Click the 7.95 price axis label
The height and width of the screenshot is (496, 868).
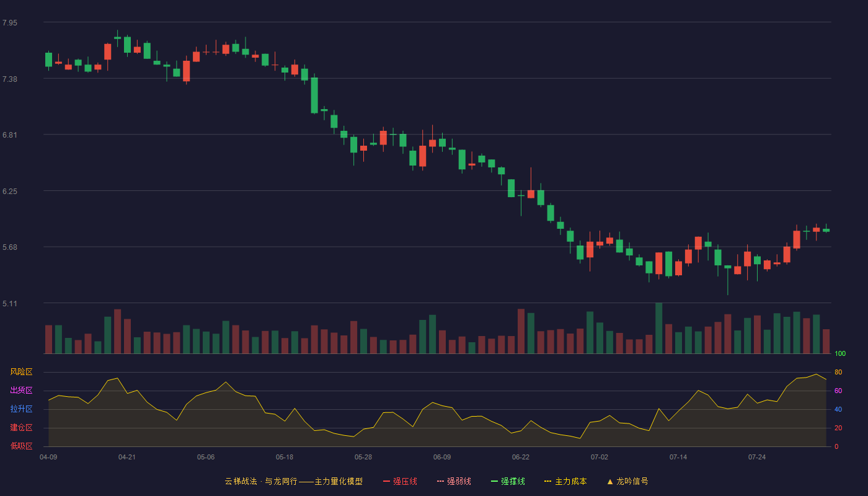click(x=10, y=23)
